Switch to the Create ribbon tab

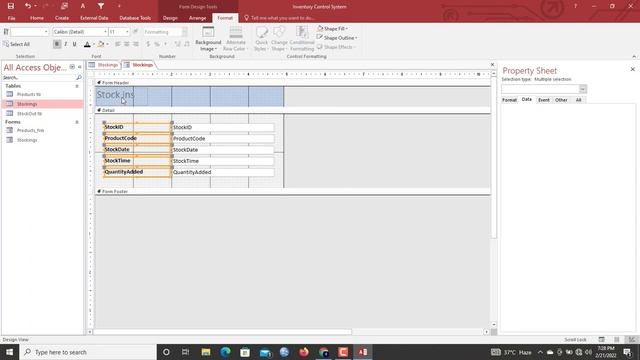(62, 18)
